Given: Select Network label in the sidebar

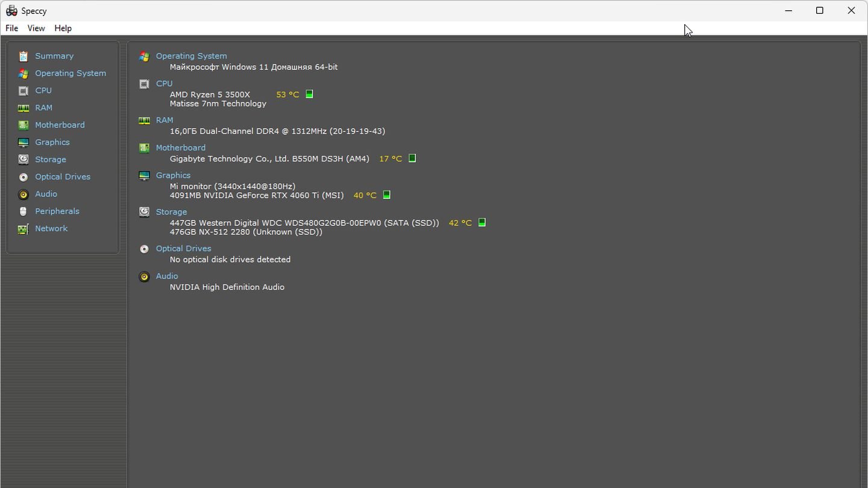Looking at the screenshot, I should click(x=51, y=229).
